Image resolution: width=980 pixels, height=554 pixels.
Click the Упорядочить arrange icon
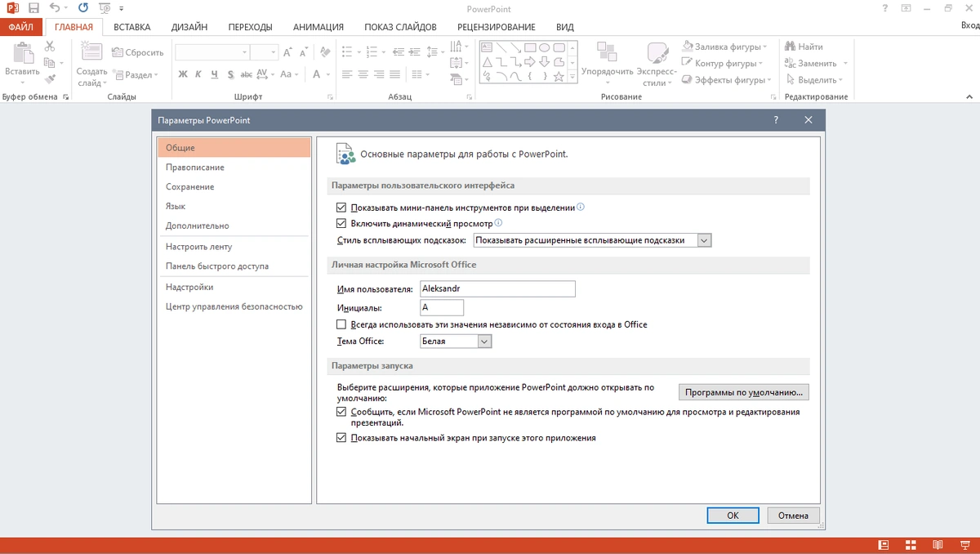(x=607, y=53)
